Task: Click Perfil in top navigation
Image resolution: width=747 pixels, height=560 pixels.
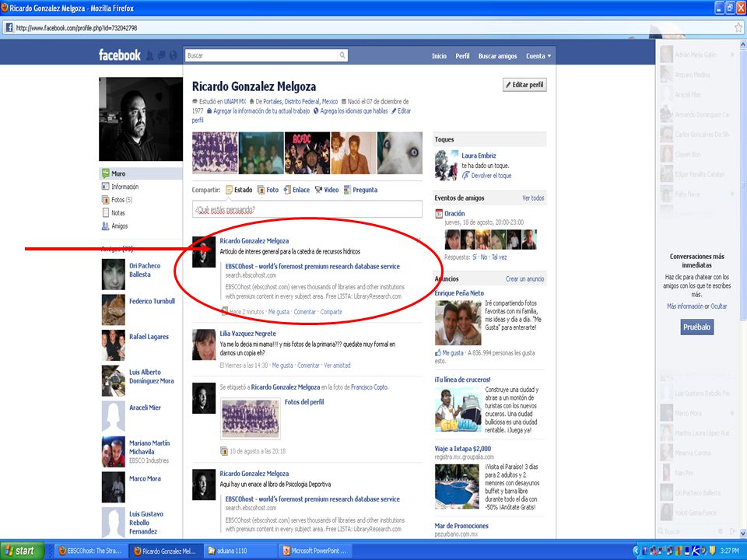Action: tap(462, 56)
